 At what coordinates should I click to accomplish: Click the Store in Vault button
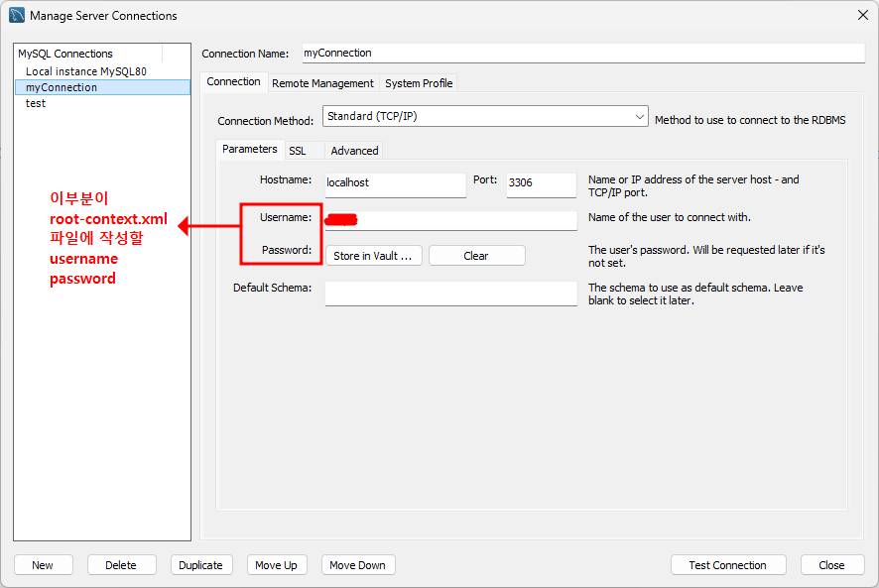pos(373,256)
